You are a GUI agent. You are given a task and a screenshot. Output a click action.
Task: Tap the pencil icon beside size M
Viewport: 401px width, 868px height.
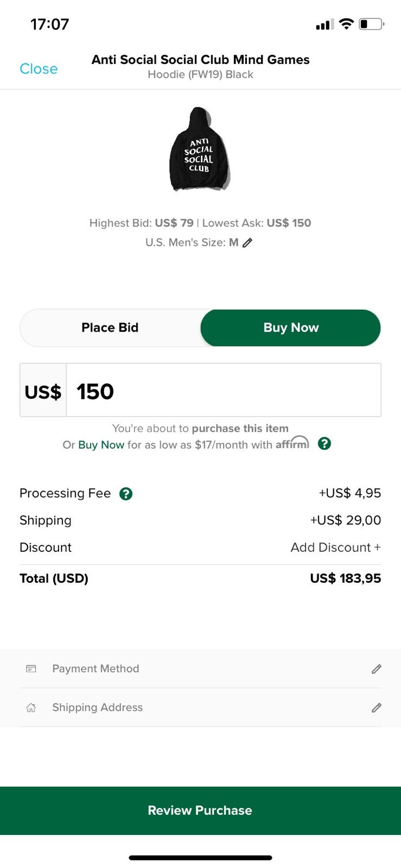tap(247, 242)
